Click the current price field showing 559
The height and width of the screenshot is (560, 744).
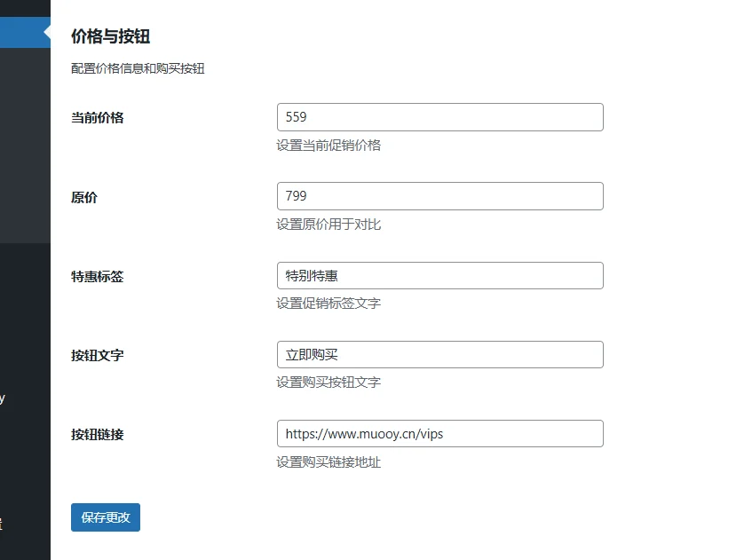pyautogui.click(x=439, y=117)
